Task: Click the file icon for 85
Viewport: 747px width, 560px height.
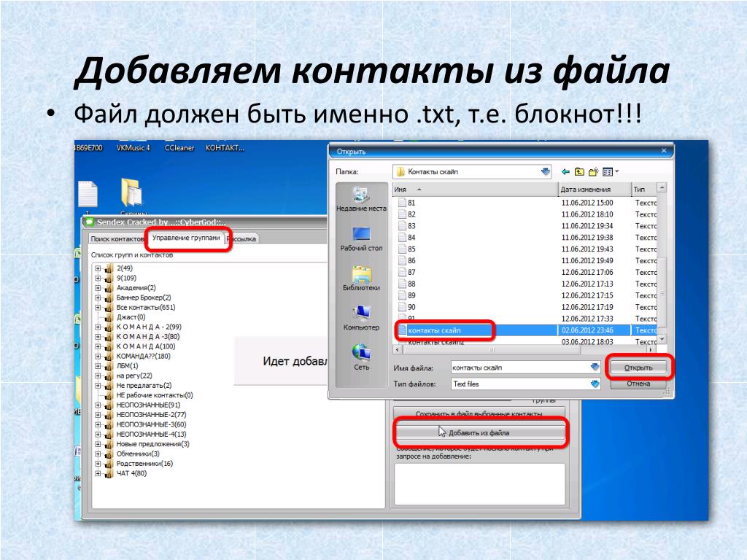Action: click(x=402, y=249)
